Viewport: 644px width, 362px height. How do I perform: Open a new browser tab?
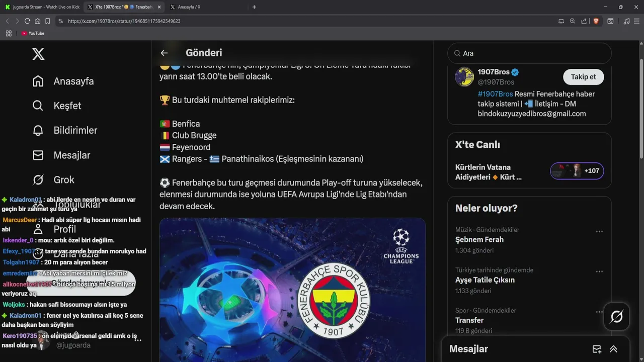coord(254,7)
